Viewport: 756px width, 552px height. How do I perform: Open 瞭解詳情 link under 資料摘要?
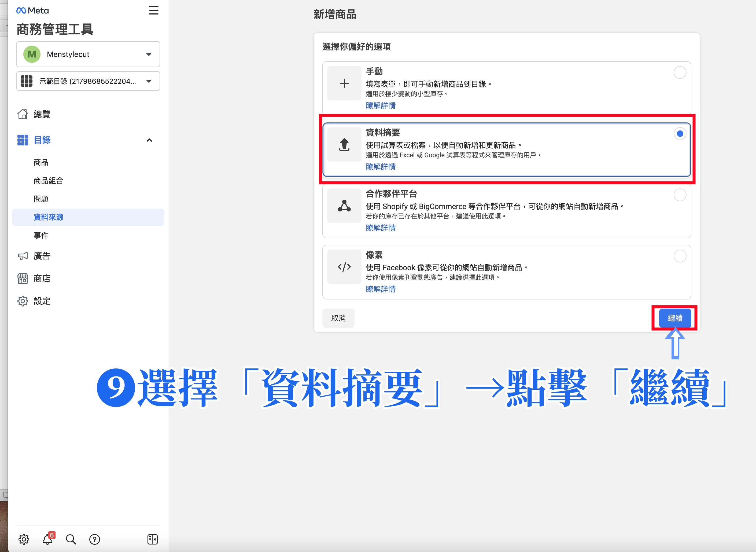[x=381, y=167]
